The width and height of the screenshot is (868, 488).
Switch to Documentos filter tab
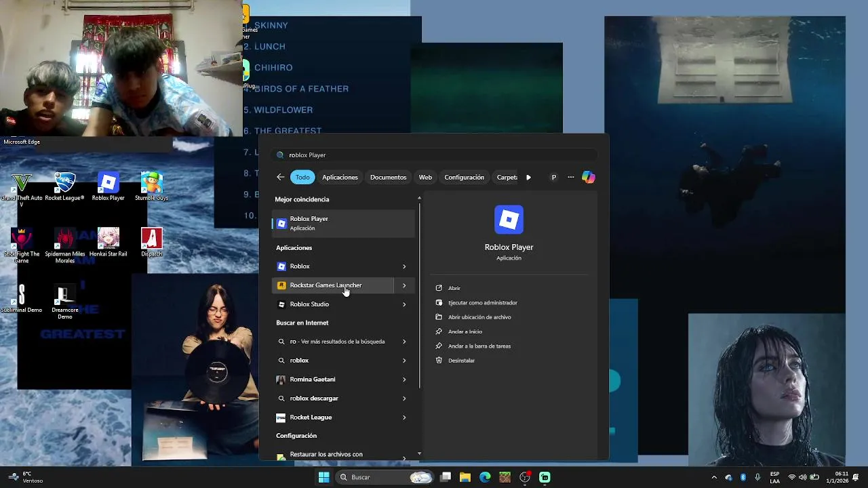click(x=388, y=177)
